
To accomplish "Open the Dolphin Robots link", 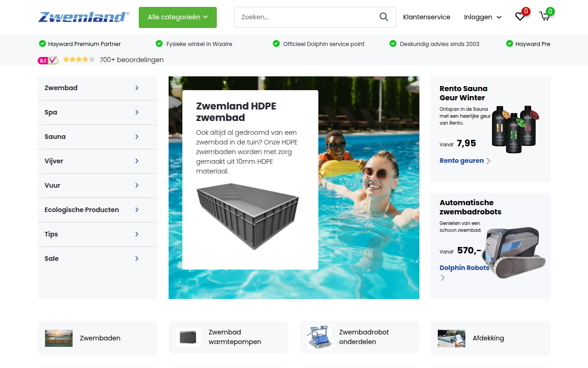I will 464,268.
